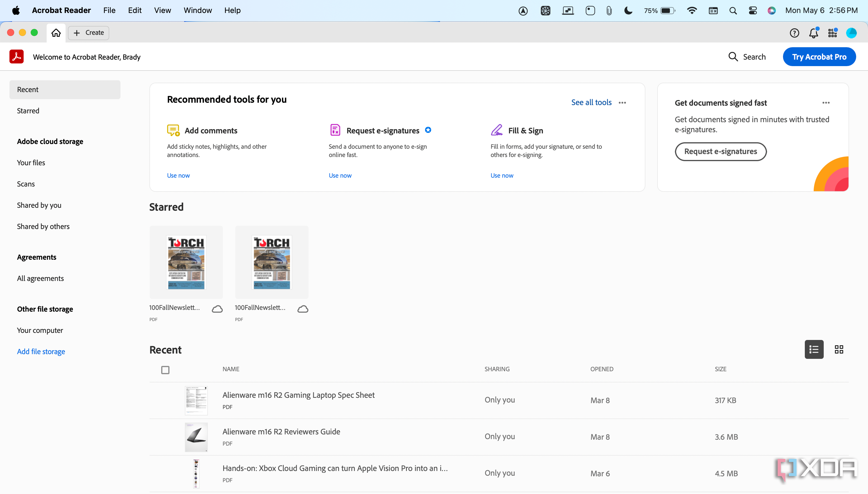
Task: Open All agreements in sidebar
Action: (40, 278)
